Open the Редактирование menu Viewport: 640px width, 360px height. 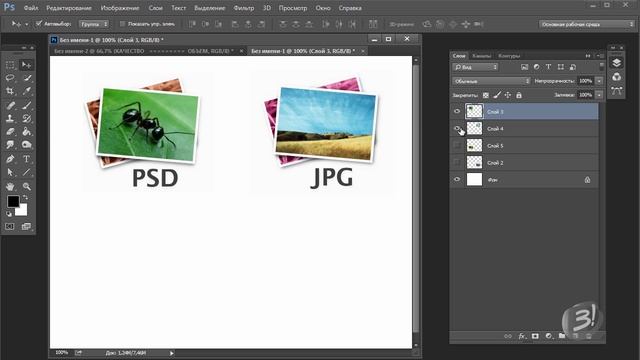click(69, 8)
